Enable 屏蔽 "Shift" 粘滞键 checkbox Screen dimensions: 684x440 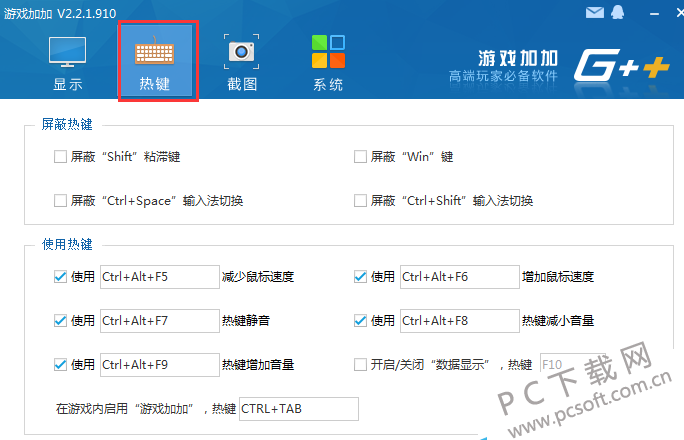(61, 157)
